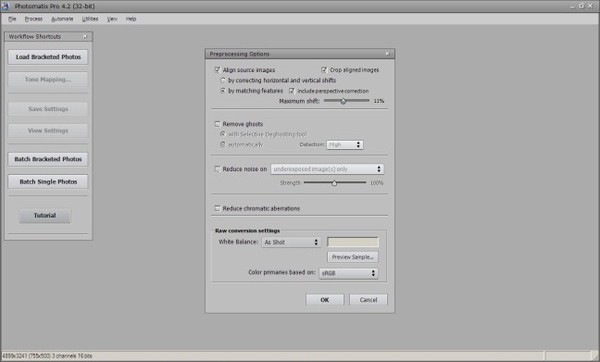Click the Tone Mapping button
The image size is (600, 362).
[x=48, y=80]
